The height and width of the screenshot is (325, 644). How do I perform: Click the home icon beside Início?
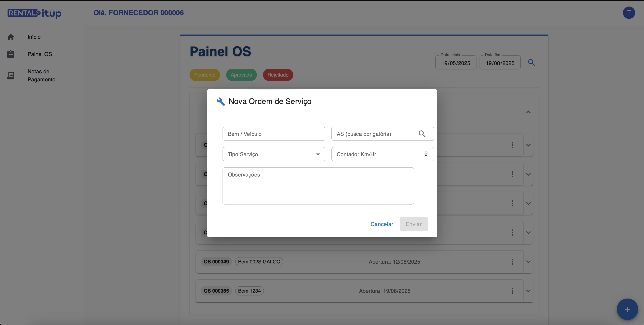[11, 37]
